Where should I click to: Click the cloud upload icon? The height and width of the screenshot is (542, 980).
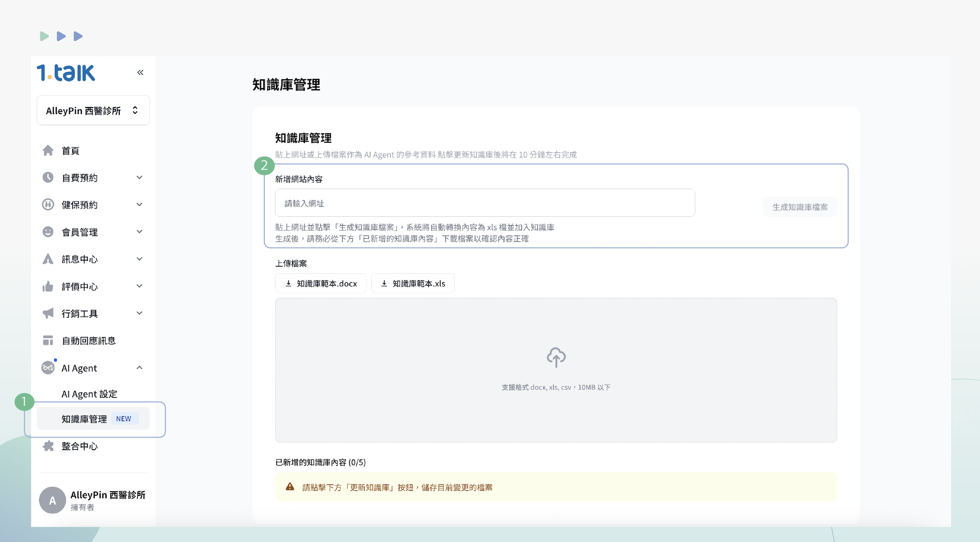[x=556, y=357]
